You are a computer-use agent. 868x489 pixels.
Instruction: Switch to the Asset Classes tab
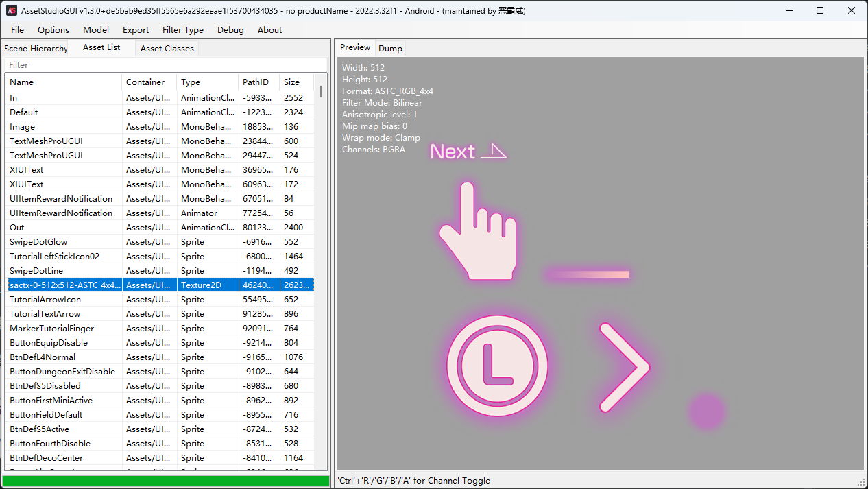[167, 49]
